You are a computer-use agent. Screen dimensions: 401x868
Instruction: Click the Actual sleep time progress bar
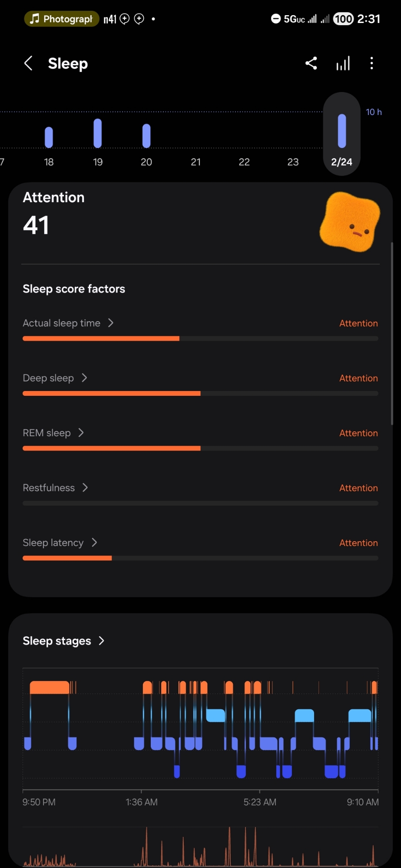pos(200,339)
